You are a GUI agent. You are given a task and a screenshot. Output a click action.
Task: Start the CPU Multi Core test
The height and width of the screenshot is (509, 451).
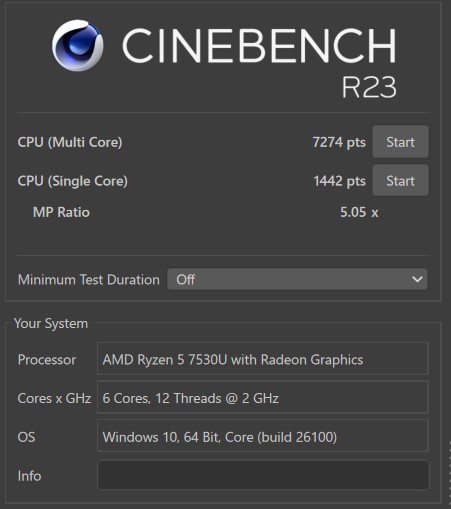point(400,142)
